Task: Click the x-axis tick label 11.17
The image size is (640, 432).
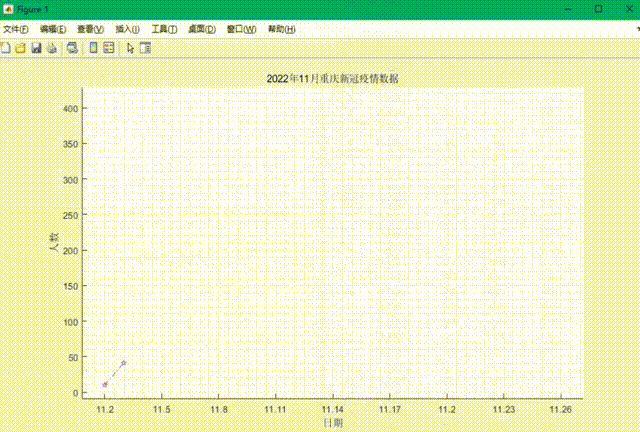Action: coord(390,409)
